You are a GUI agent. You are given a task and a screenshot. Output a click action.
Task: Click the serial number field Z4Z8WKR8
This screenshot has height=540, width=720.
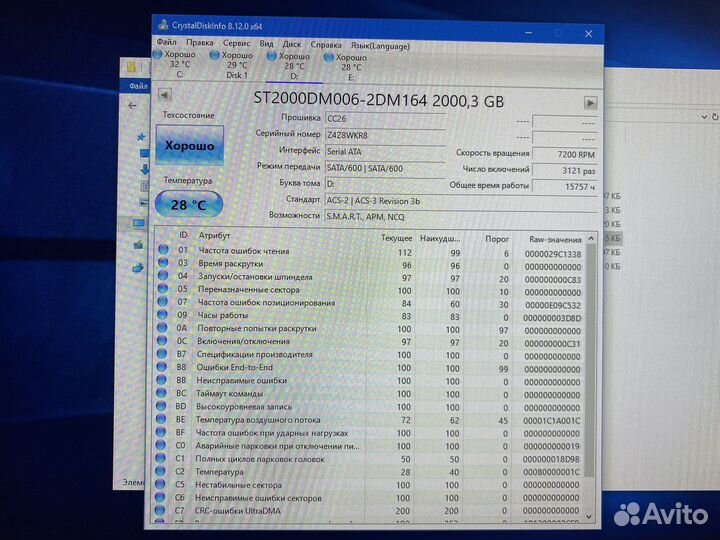click(385, 135)
